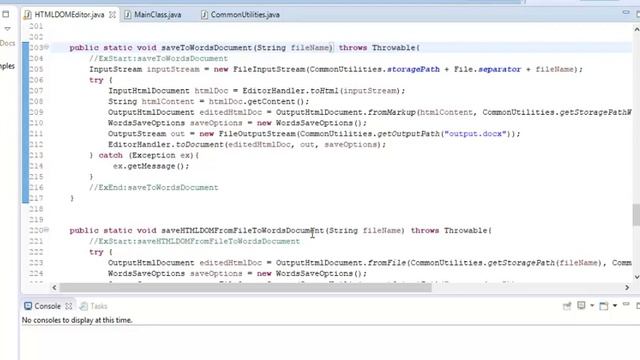
Task: Minimize the editor area
Action: click(626, 13)
